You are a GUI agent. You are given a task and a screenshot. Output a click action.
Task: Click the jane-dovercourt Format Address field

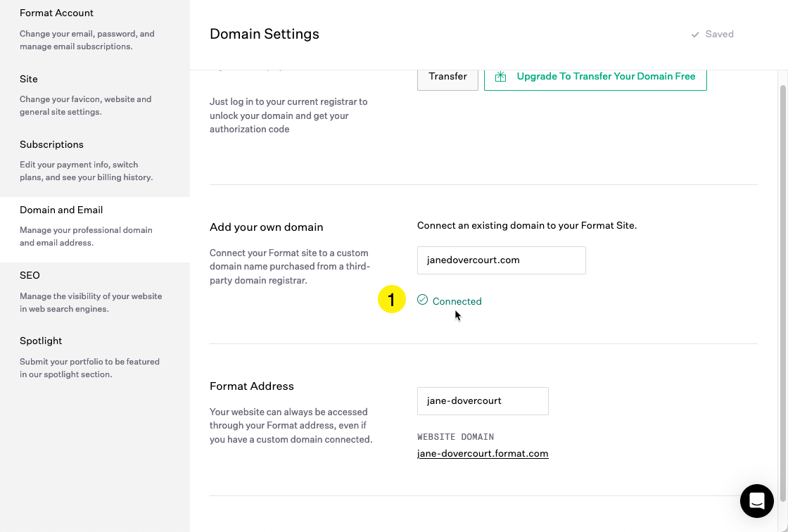(483, 400)
